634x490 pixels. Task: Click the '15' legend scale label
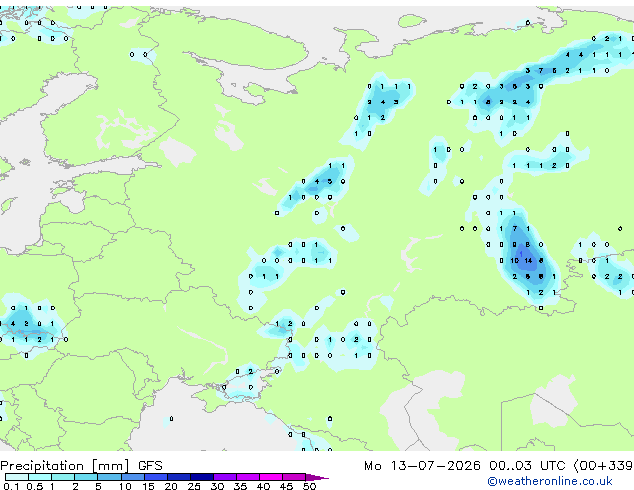tap(148, 486)
